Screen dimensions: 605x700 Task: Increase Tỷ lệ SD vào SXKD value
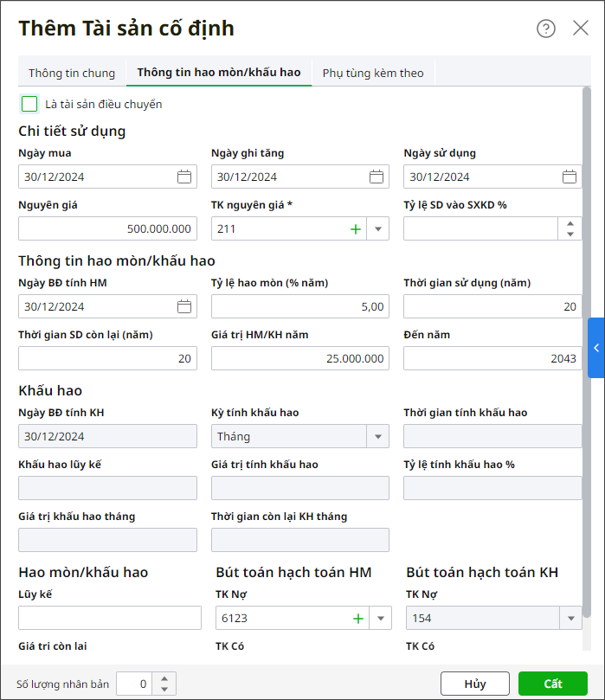[570, 223]
